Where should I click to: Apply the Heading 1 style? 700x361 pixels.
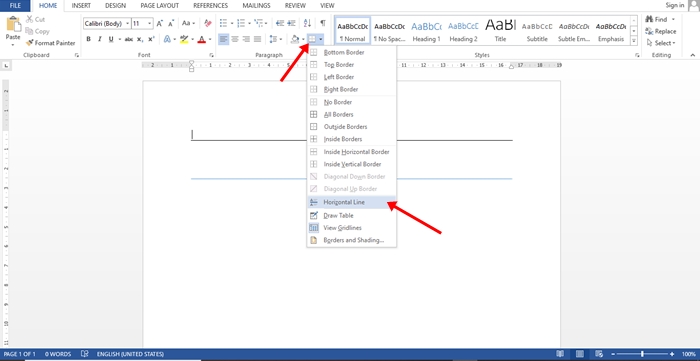point(426,31)
